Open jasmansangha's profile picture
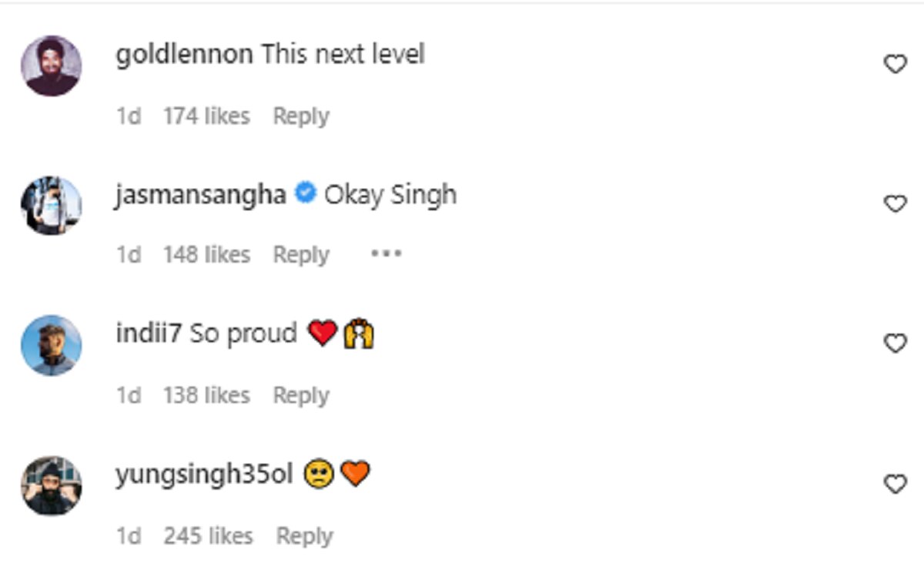The height and width of the screenshot is (567, 924). click(x=51, y=205)
